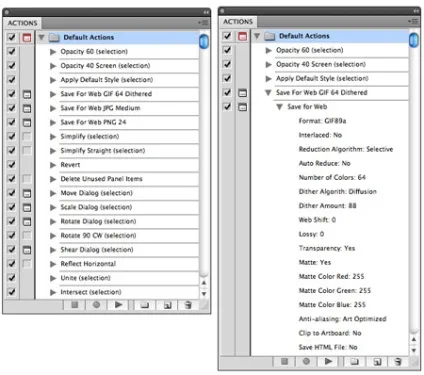
Task: Expand Simplify Straight (selection) action
Action: [53, 151]
